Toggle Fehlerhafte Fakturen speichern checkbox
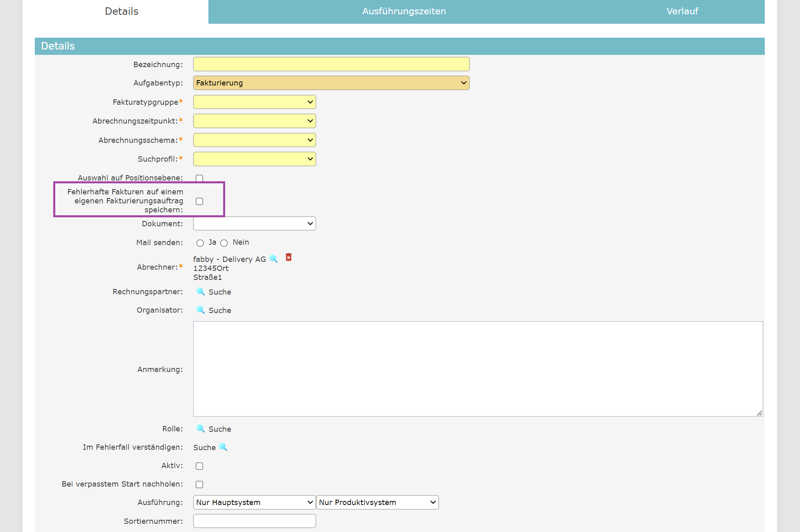The width and height of the screenshot is (800, 532). tap(199, 201)
